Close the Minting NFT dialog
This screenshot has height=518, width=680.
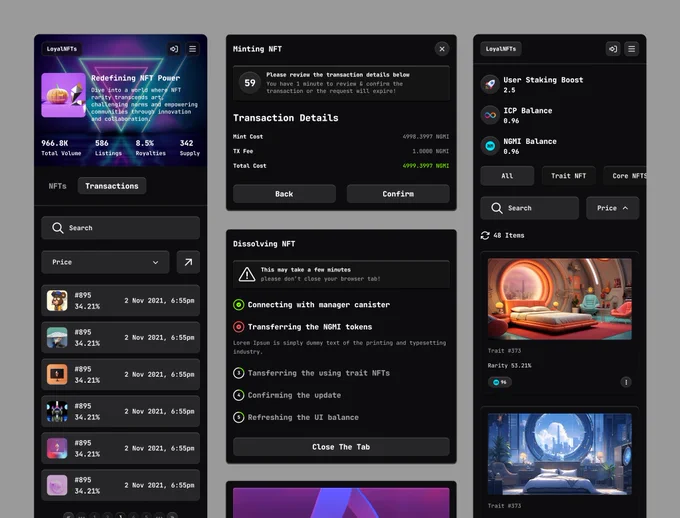pos(442,49)
